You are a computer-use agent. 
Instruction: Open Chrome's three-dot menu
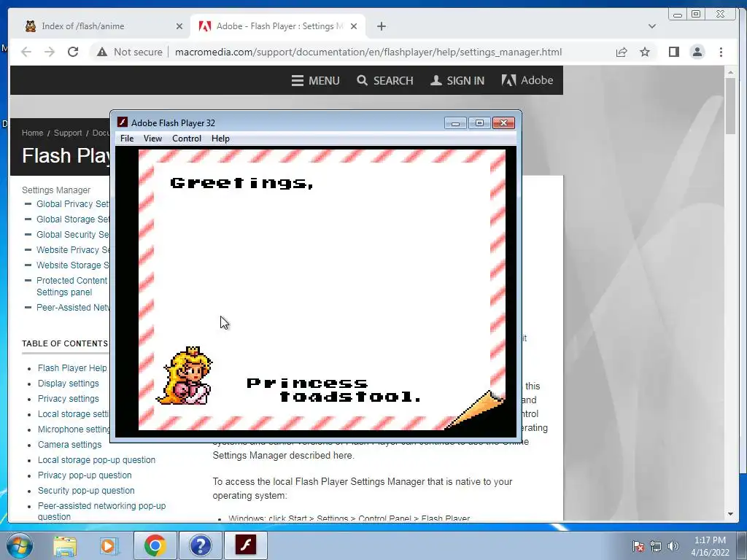[721, 52]
